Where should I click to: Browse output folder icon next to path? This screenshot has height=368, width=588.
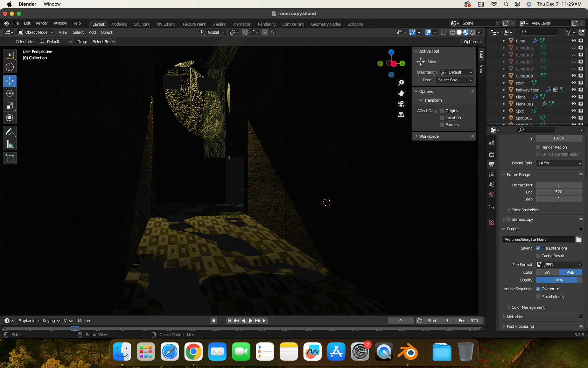click(x=579, y=239)
